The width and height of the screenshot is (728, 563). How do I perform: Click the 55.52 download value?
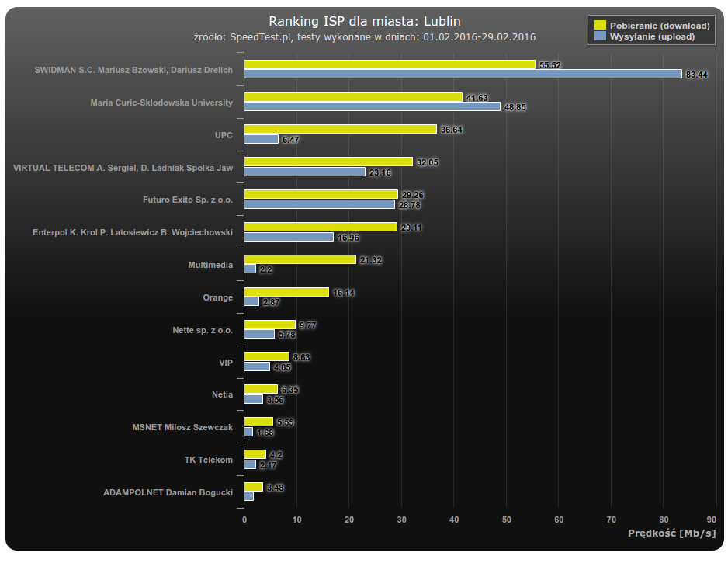pyautogui.click(x=549, y=65)
